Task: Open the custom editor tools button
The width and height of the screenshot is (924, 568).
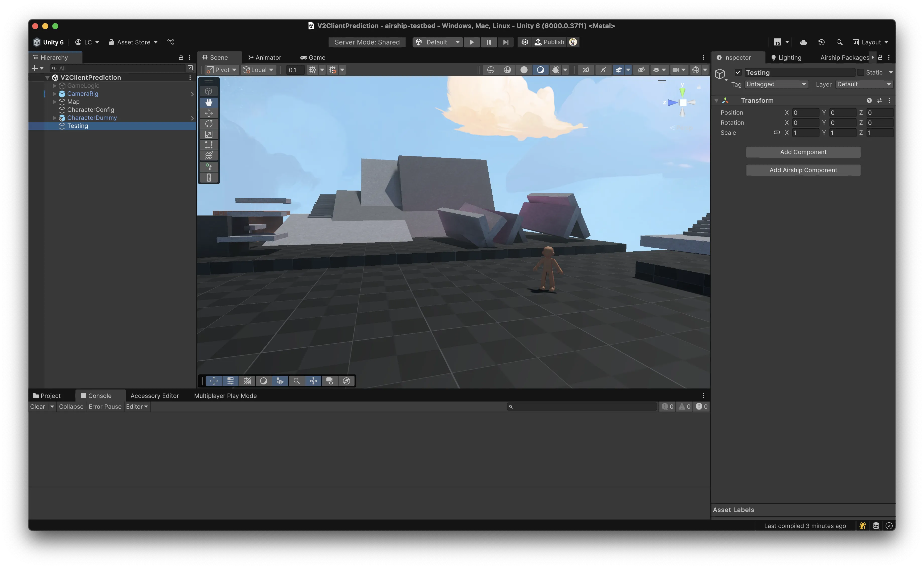Action: click(209, 167)
